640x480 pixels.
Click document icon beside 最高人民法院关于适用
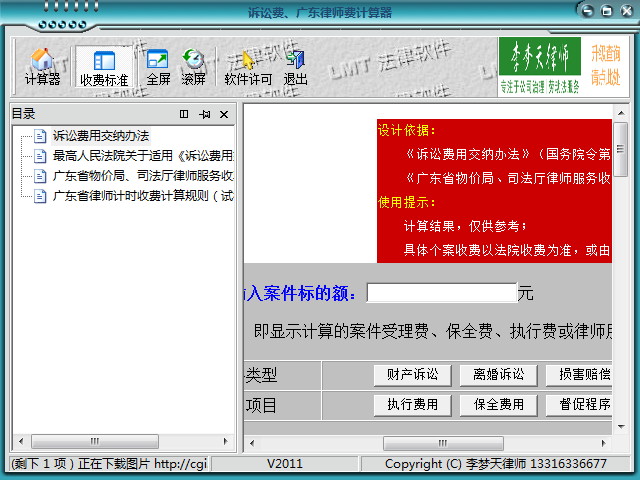coord(40,156)
